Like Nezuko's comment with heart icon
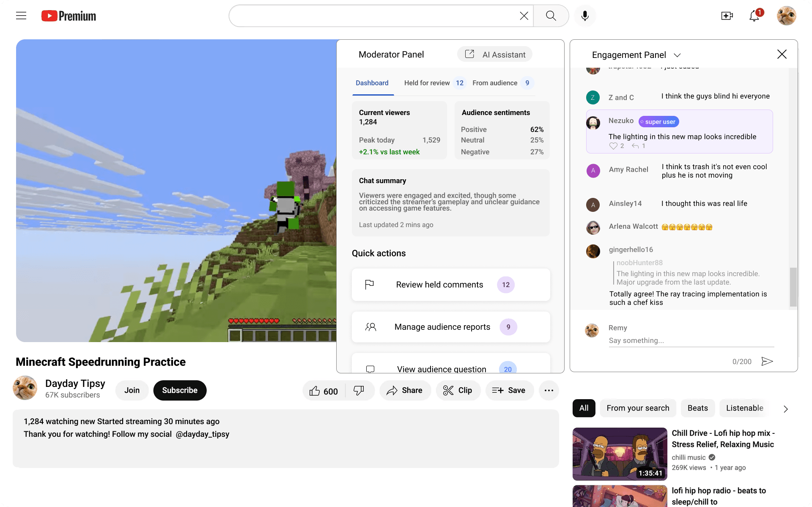The height and width of the screenshot is (507, 812). coord(613,146)
